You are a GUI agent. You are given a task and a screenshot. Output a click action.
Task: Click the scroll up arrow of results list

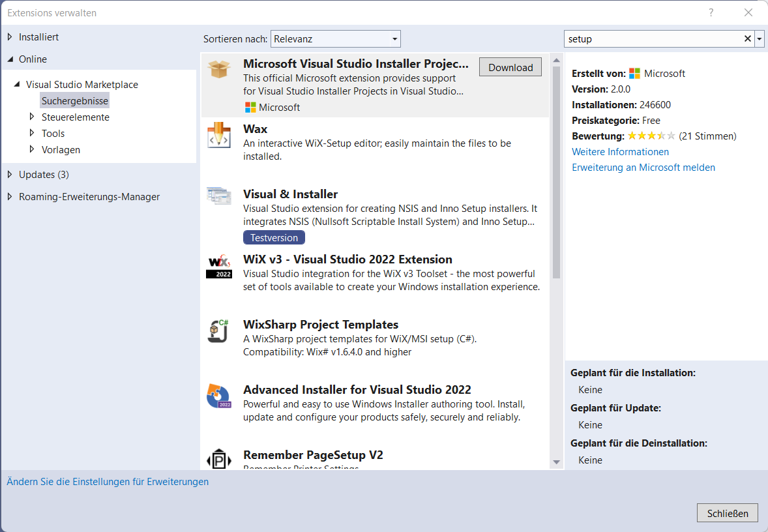(556, 60)
